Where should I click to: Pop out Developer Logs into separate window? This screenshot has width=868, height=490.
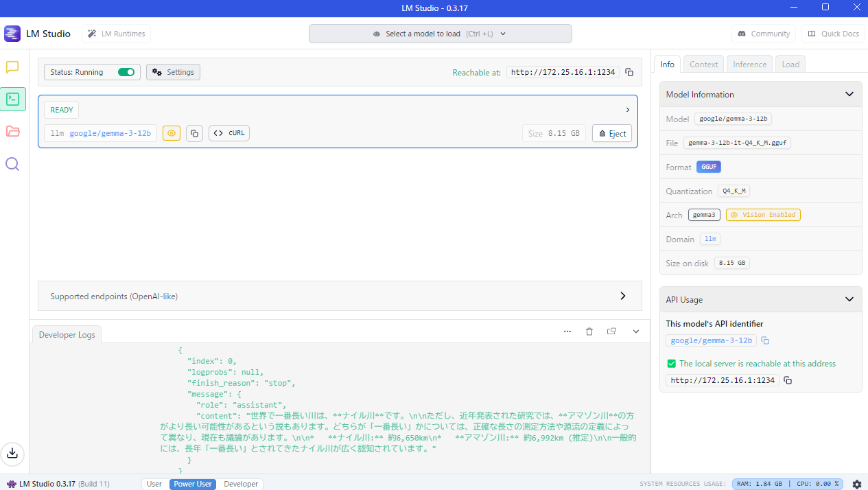coord(611,331)
